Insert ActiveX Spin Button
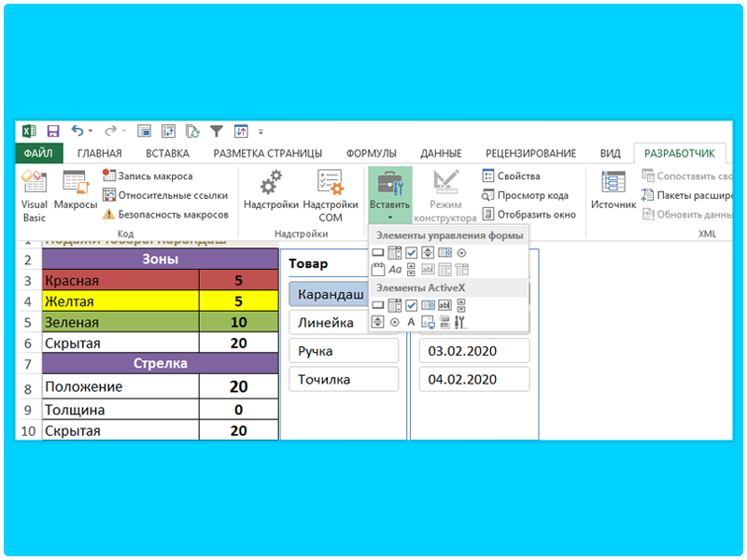 (x=378, y=322)
